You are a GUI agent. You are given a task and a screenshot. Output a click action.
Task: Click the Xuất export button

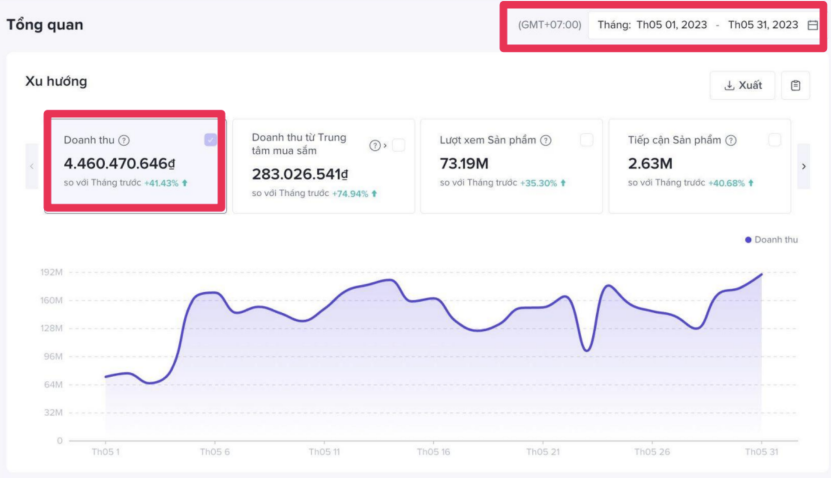742,86
